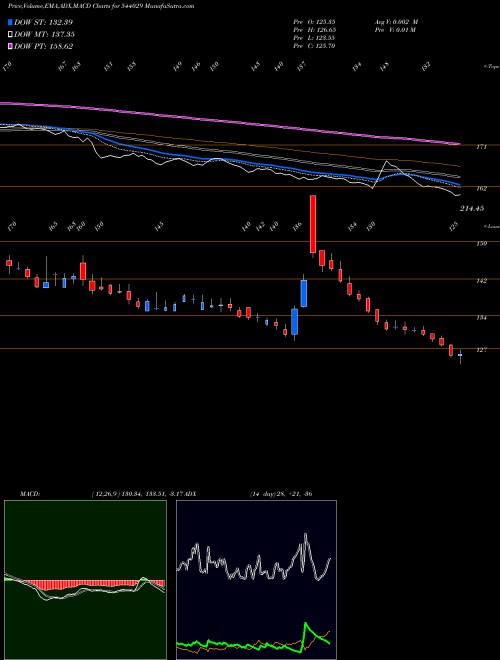Click the green ADX spike peak

(x=305, y=623)
